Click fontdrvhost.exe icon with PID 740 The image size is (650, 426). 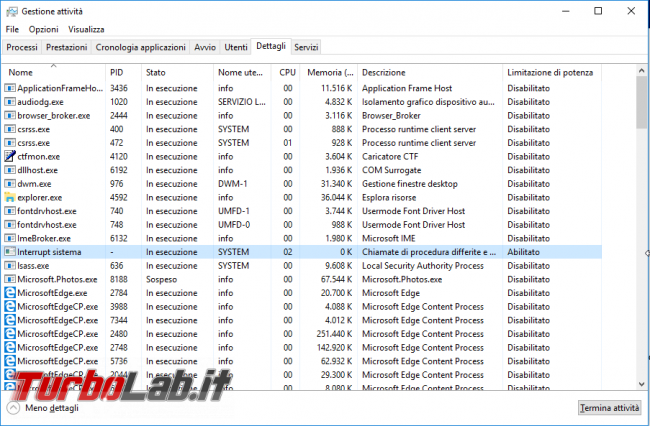[10, 211]
